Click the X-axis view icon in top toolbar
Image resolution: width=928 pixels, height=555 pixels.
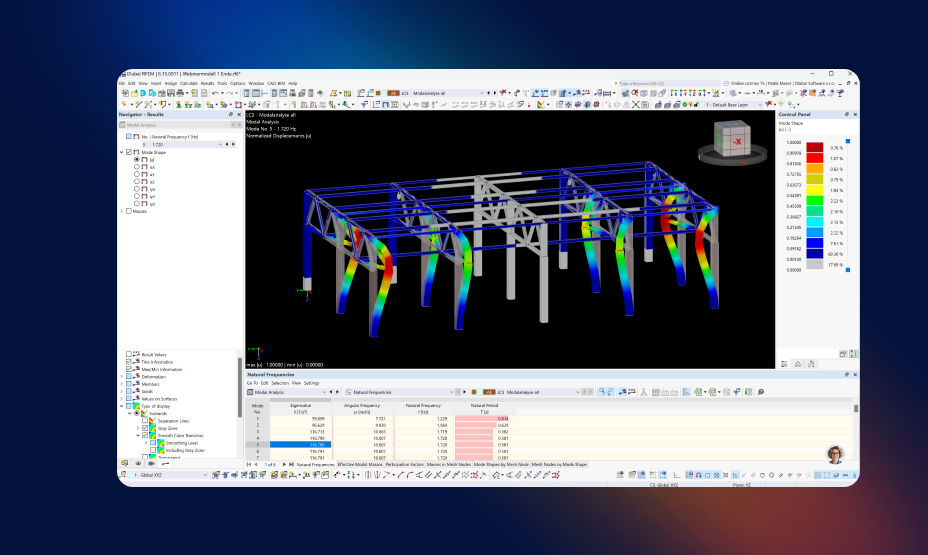click(674, 93)
